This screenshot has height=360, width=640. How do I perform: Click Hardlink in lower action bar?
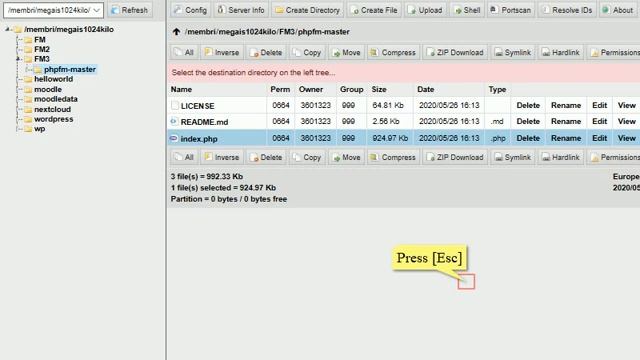coord(561,157)
